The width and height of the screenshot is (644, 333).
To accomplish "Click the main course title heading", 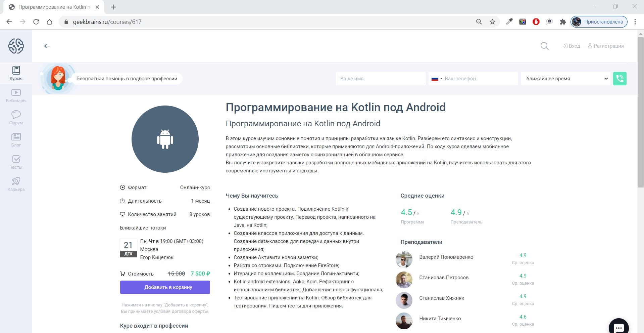I will click(x=336, y=107).
